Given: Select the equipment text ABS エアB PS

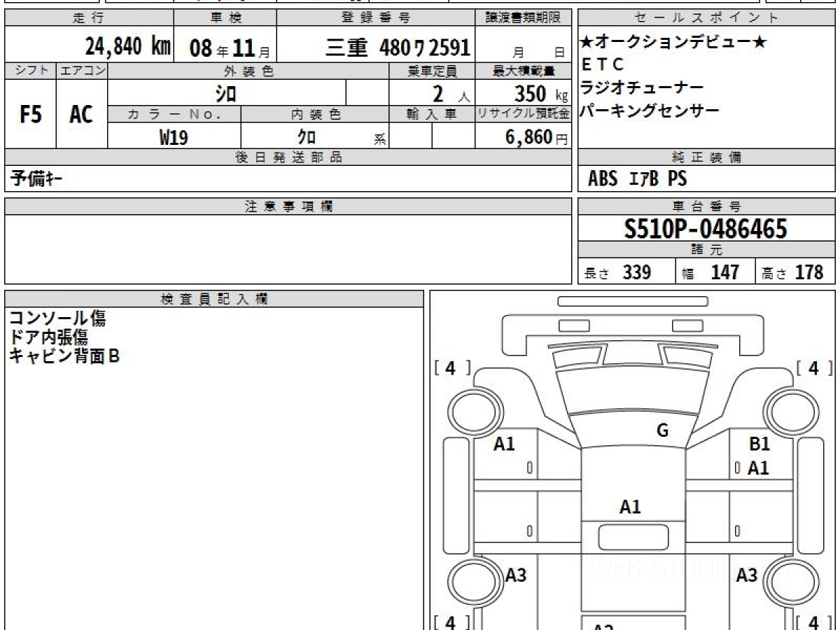Looking at the screenshot, I should (637, 179).
